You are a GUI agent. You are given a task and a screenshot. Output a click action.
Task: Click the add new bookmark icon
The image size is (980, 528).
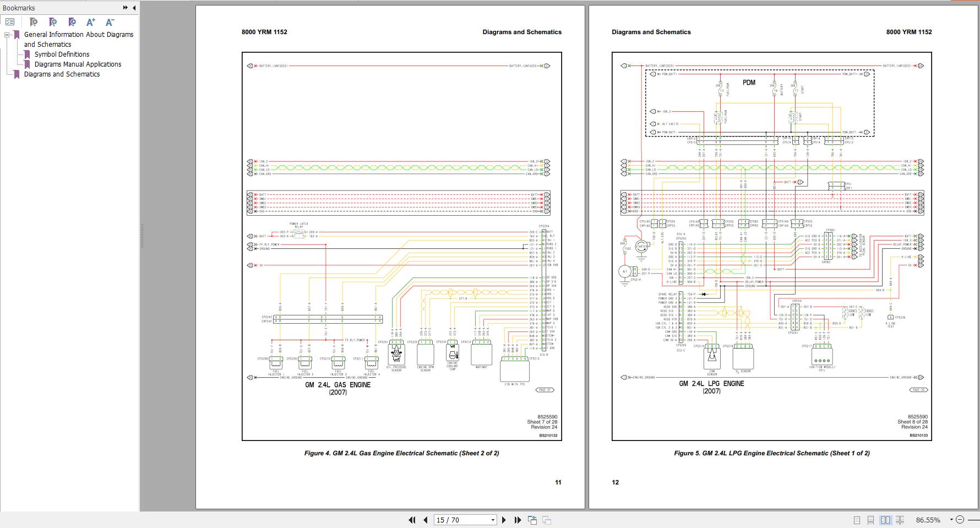click(x=53, y=22)
